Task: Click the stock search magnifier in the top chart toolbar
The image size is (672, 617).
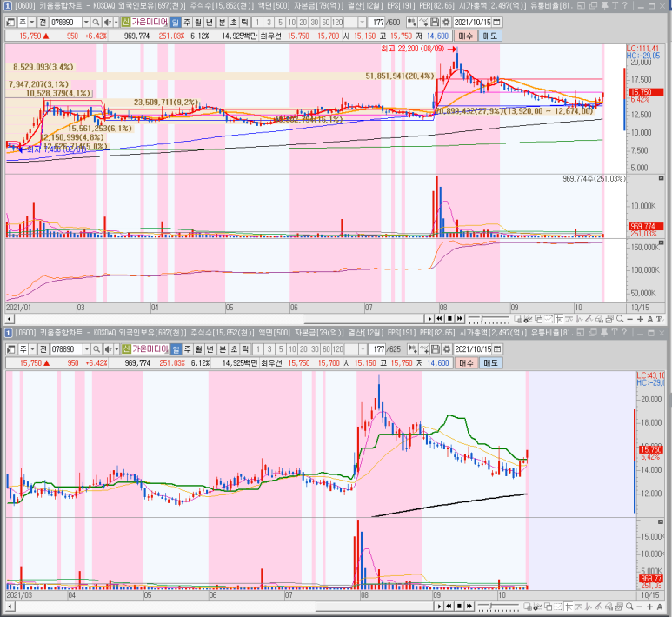Action: pos(96,23)
